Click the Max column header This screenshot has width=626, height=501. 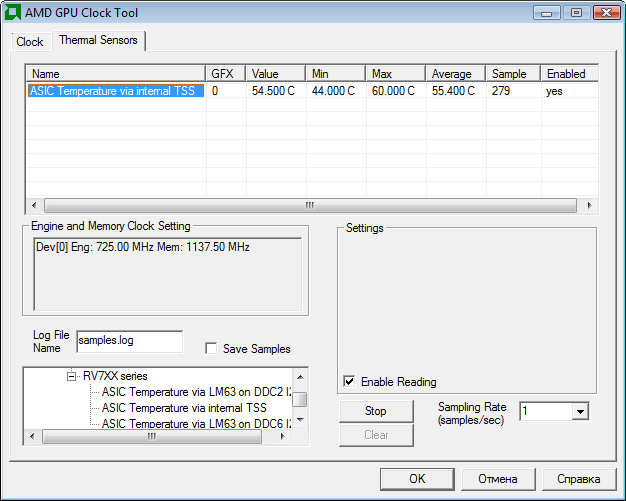(396, 74)
